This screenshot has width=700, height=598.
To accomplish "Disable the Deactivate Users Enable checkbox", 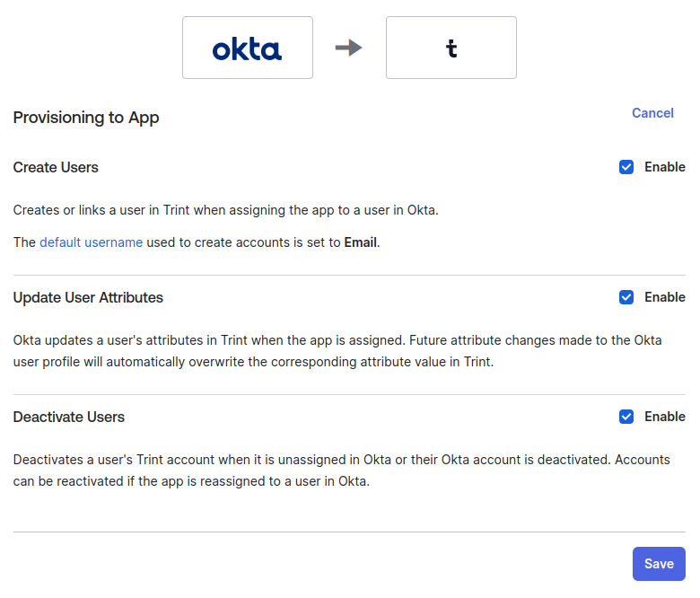I will click(626, 417).
